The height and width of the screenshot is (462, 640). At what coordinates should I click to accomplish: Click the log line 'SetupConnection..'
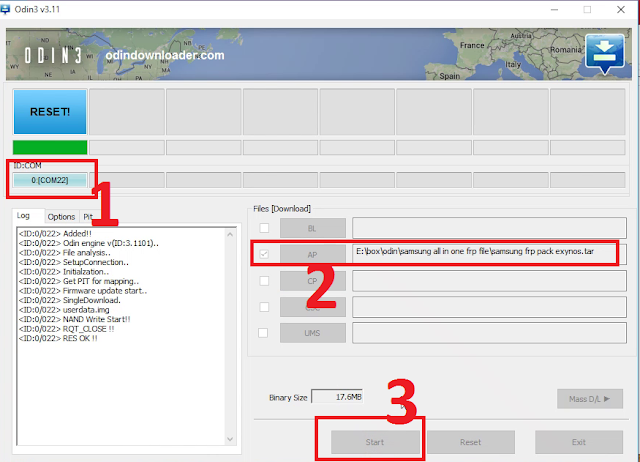(73, 262)
